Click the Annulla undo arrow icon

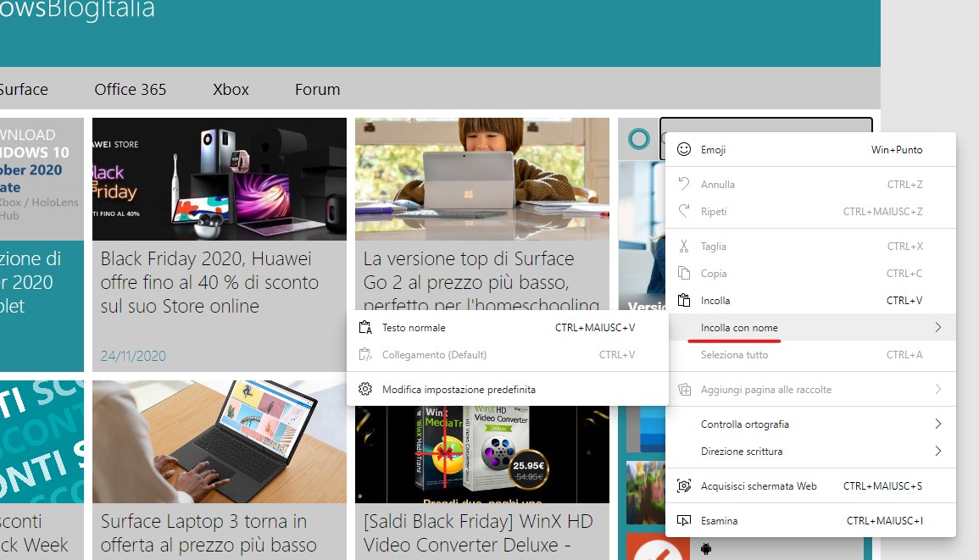684,184
